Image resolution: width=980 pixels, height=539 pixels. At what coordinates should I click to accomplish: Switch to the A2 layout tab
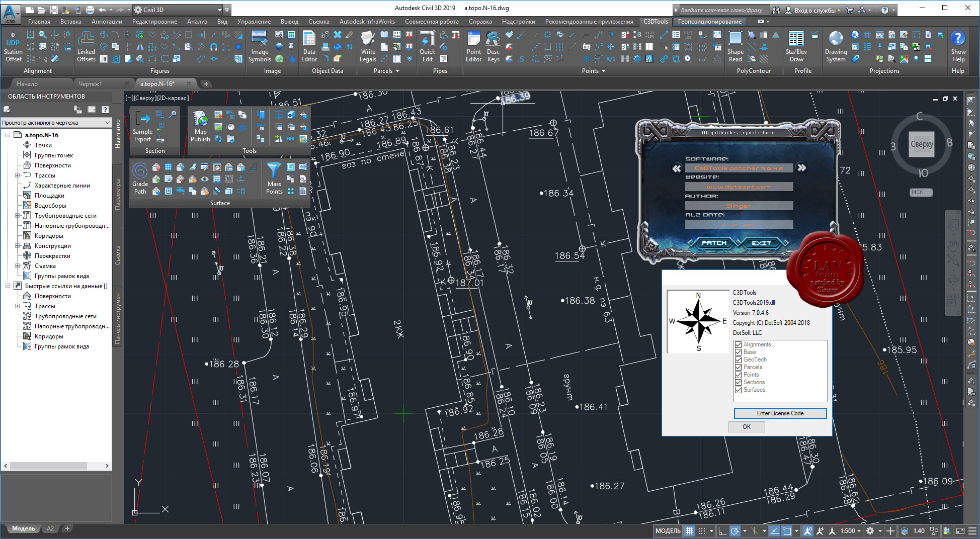50,528
